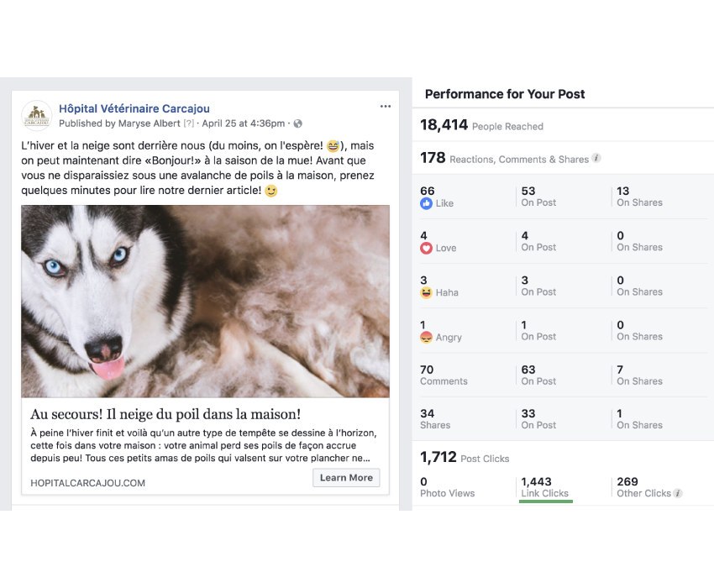Click the 66 Like count
Image resolution: width=714 pixels, height=588 pixels.
tap(437, 197)
